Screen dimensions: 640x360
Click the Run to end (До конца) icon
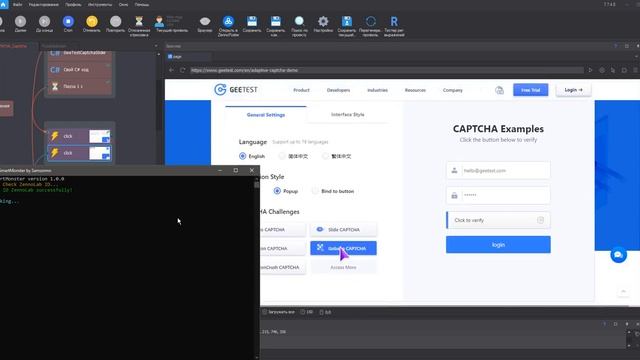[44, 21]
